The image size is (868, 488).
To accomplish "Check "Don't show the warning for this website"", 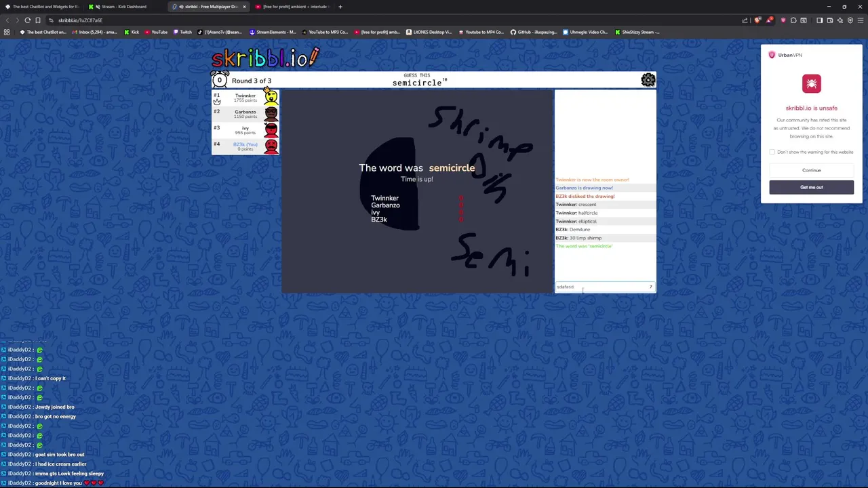I will 772,152.
